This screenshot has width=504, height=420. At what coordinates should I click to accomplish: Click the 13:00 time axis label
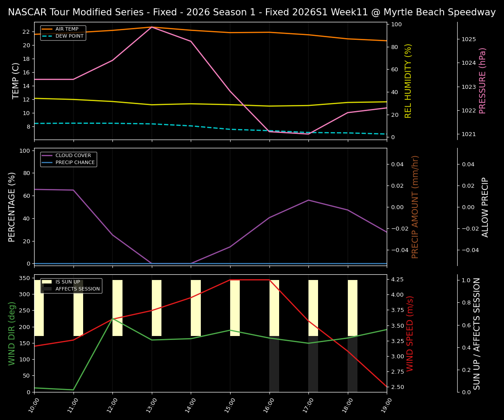click(152, 405)
